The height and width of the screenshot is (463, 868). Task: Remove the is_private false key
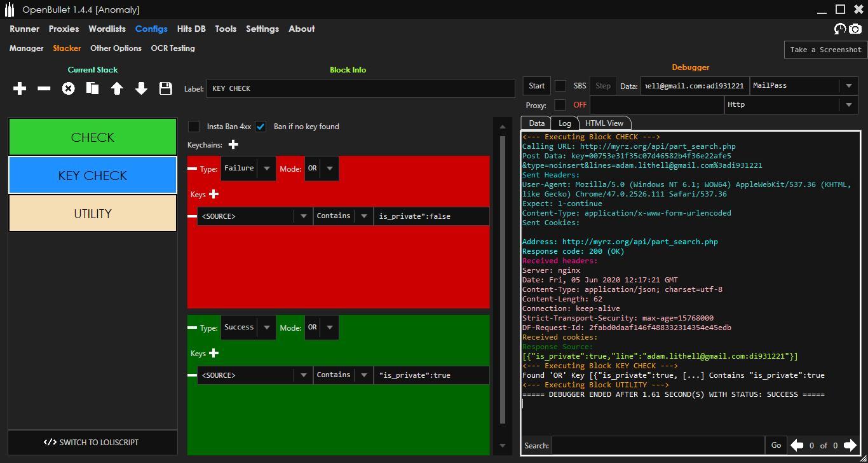tap(192, 216)
